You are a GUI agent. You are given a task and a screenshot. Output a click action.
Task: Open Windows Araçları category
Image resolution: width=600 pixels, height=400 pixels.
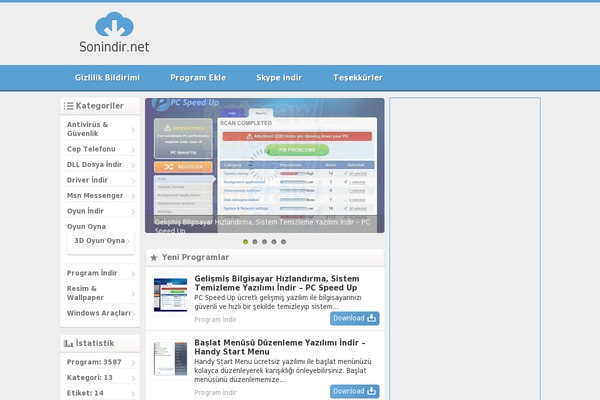tap(99, 313)
